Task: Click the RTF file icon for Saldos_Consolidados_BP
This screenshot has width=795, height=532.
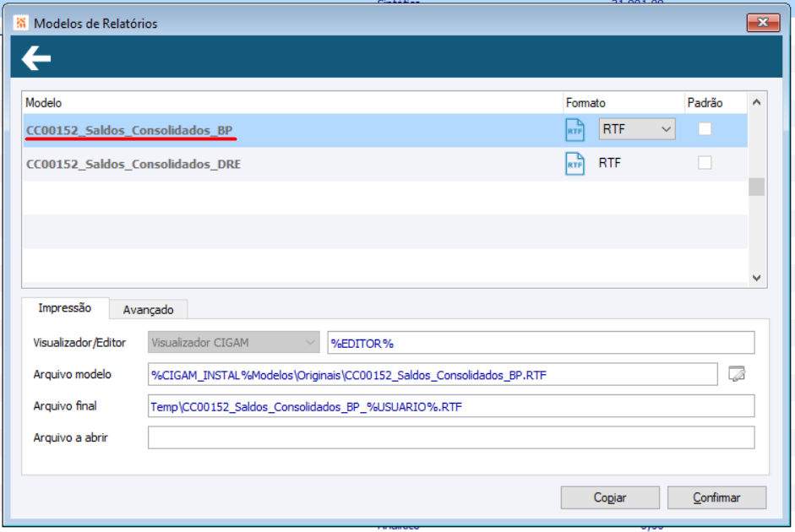Action: click(574, 130)
